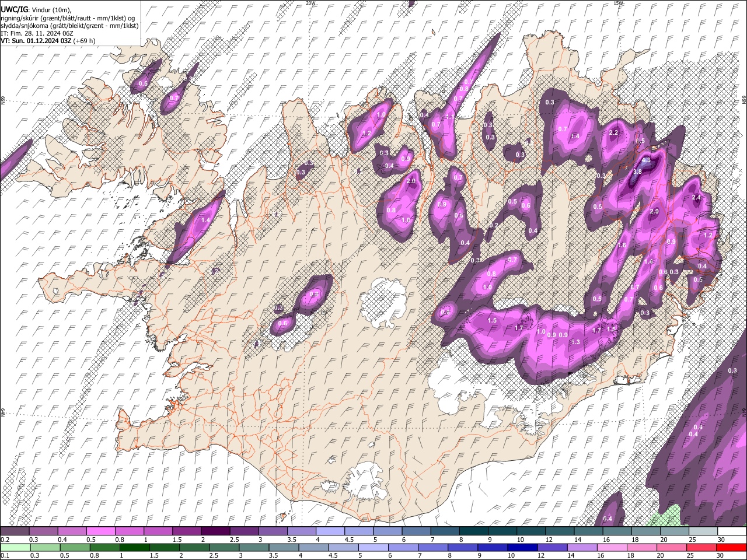This screenshot has width=747, height=560.
Task: Click the '3.8' precipitation value on the map
Action: click(637, 171)
